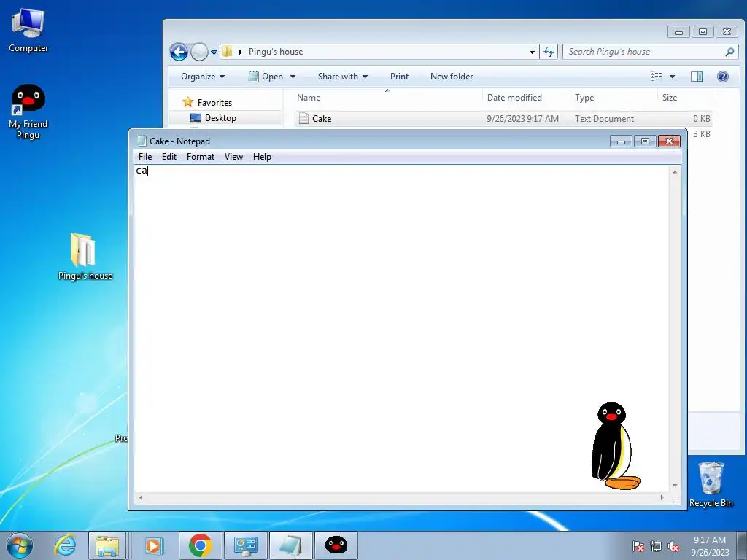
Task: Click the breadcrumb arrow before Pingu's house
Action: click(241, 52)
